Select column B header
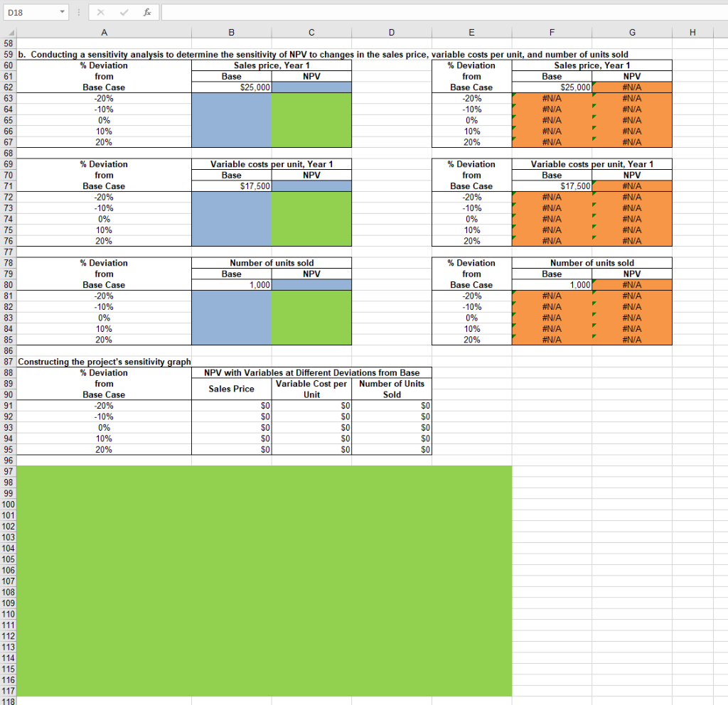 [x=231, y=32]
